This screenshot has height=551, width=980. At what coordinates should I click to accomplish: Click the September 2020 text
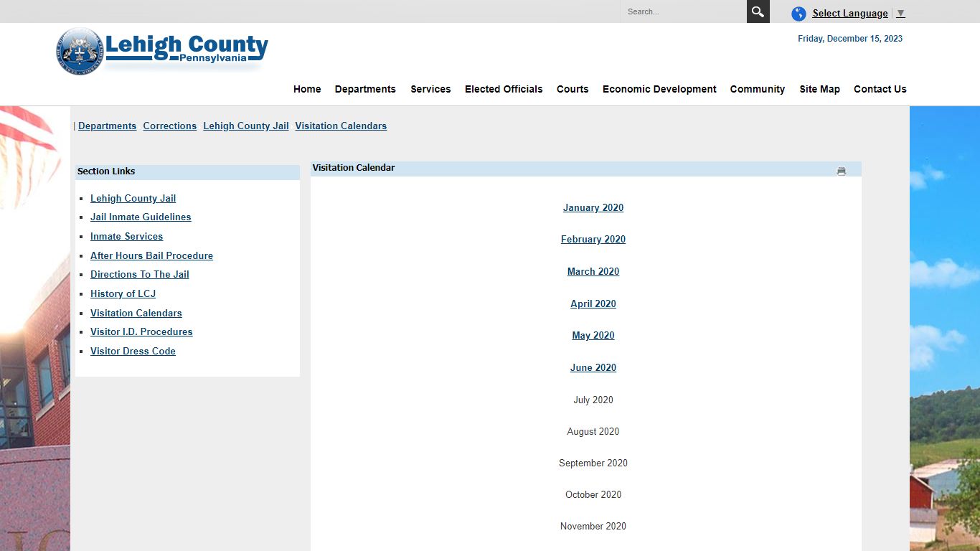[x=593, y=463]
